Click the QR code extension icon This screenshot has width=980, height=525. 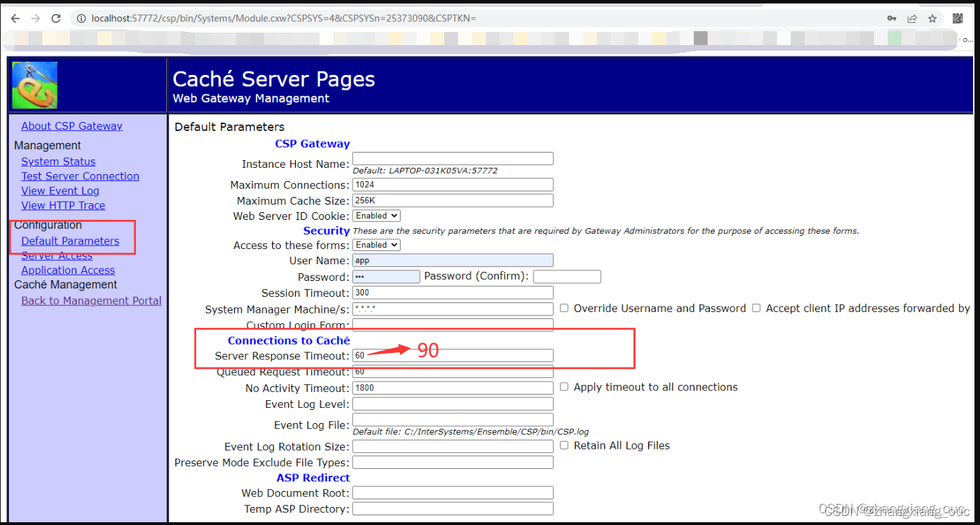(x=957, y=18)
